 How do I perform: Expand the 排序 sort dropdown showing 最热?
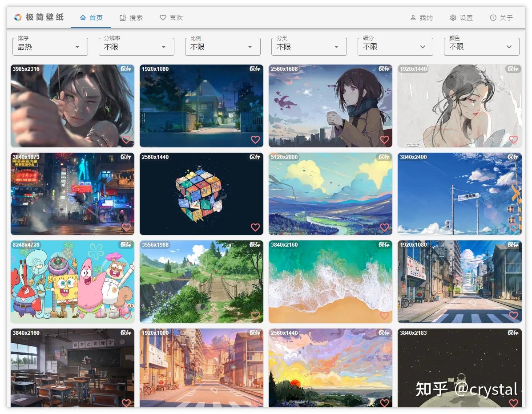[x=50, y=47]
